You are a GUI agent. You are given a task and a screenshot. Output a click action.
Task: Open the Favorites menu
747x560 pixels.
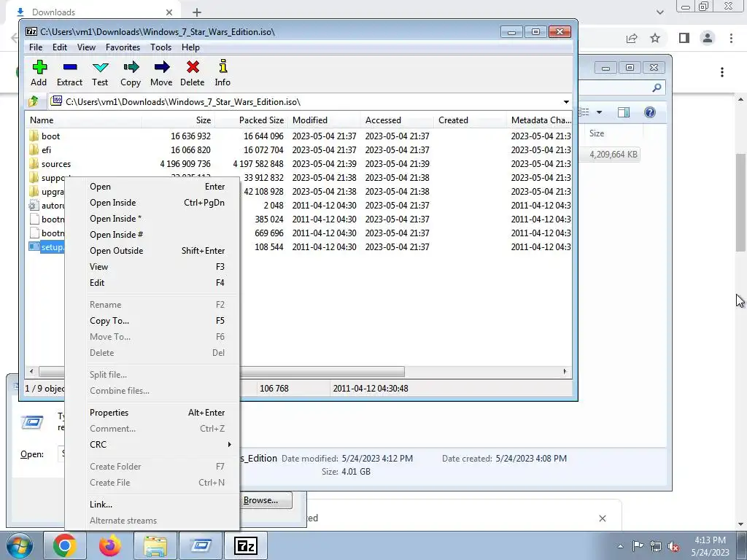coord(123,47)
